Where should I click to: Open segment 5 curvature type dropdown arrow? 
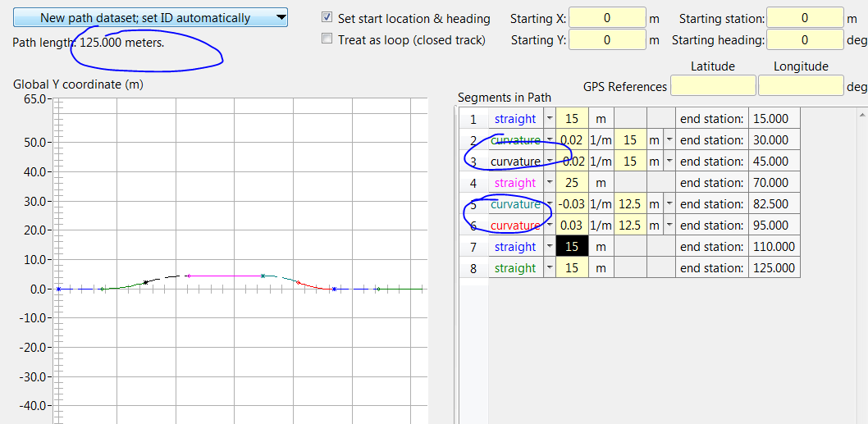(x=549, y=203)
